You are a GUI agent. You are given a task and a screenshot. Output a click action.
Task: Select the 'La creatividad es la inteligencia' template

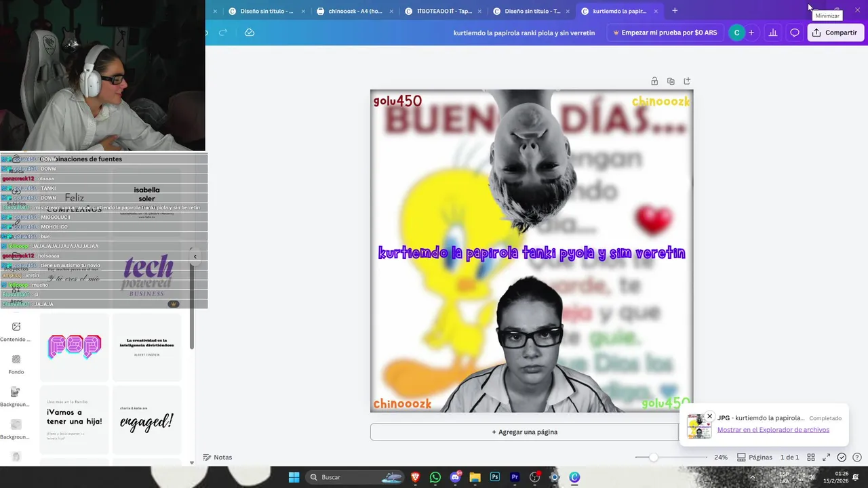(147, 346)
